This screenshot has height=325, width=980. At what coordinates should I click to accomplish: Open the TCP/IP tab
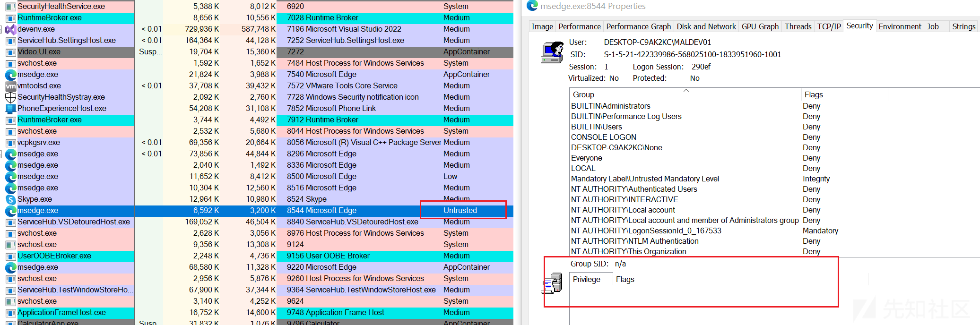click(829, 26)
